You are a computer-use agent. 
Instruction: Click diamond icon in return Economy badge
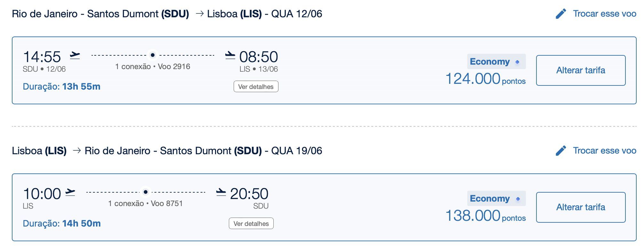click(518, 199)
